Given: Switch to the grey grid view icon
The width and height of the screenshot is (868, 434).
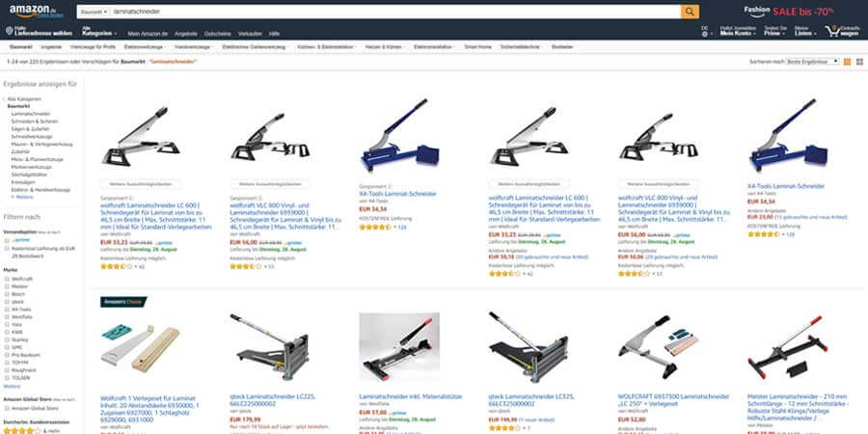Looking at the screenshot, I should click(859, 62).
